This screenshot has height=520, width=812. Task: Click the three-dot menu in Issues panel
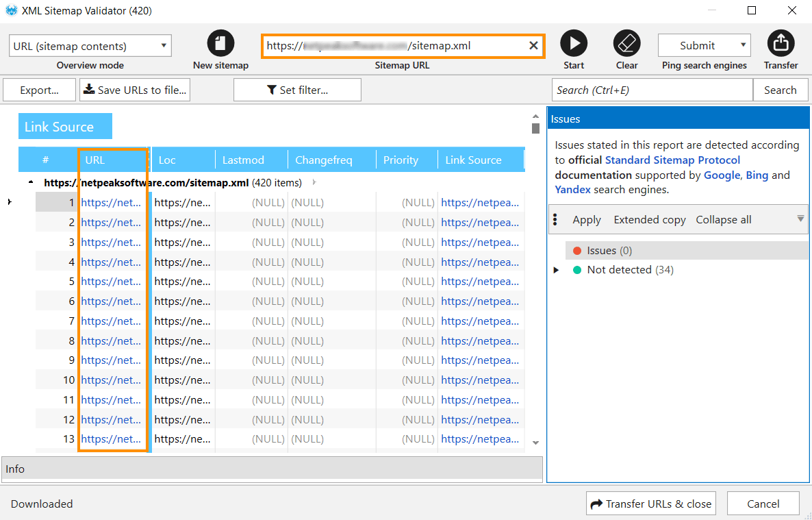click(555, 220)
